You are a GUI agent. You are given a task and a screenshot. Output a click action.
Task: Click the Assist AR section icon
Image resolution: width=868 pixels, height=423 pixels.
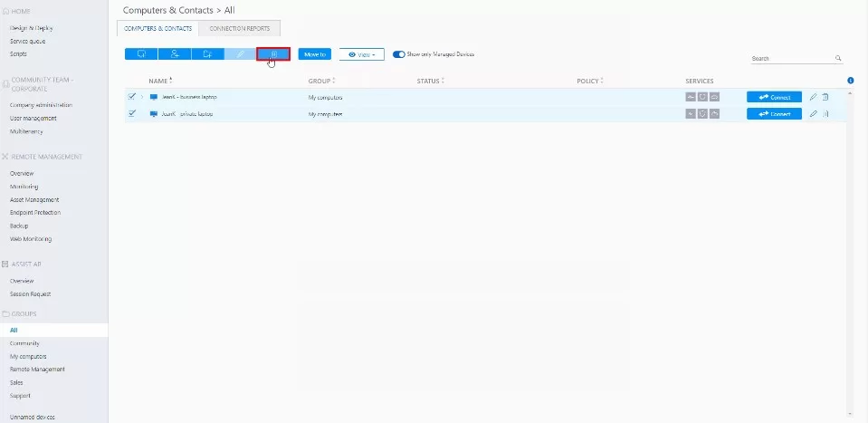(x=5, y=264)
